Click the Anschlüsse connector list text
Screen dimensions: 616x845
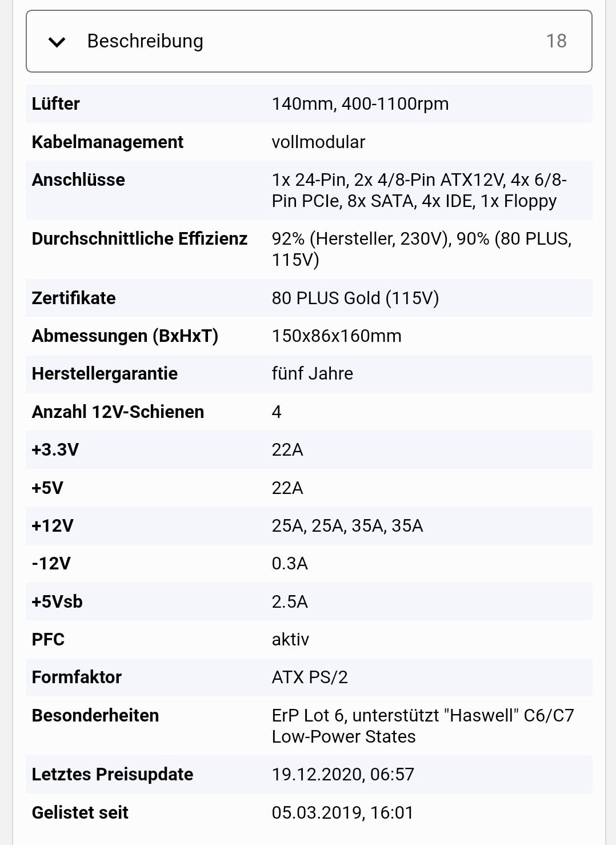pyautogui.click(x=419, y=190)
